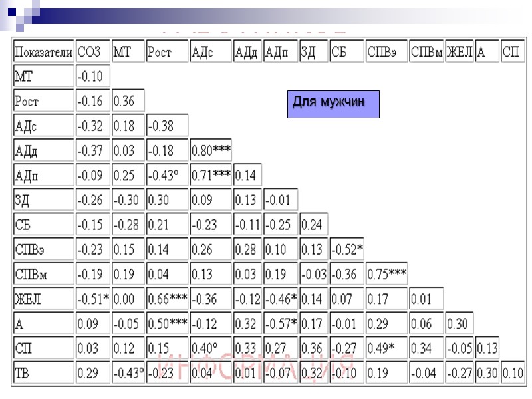Image resolution: width=532 pixels, height=399 pixels.
Task: Click the '0.30' cell in ТВ row
Action: click(487, 373)
